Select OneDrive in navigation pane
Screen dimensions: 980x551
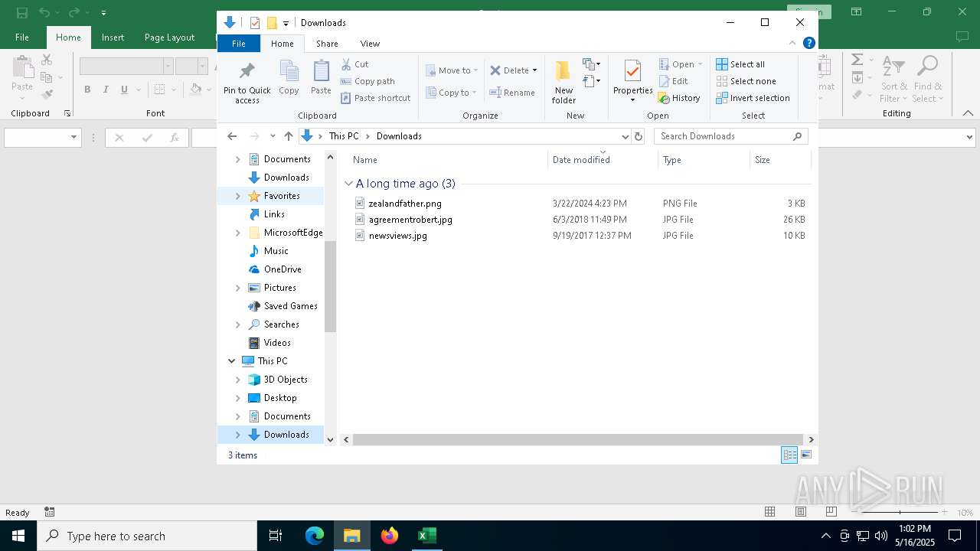point(283,269)
